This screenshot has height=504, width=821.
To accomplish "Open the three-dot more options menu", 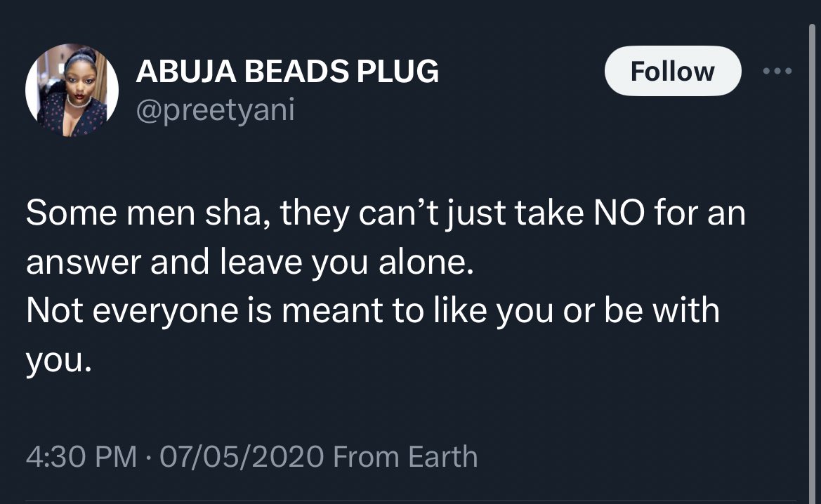I will 778,71.
